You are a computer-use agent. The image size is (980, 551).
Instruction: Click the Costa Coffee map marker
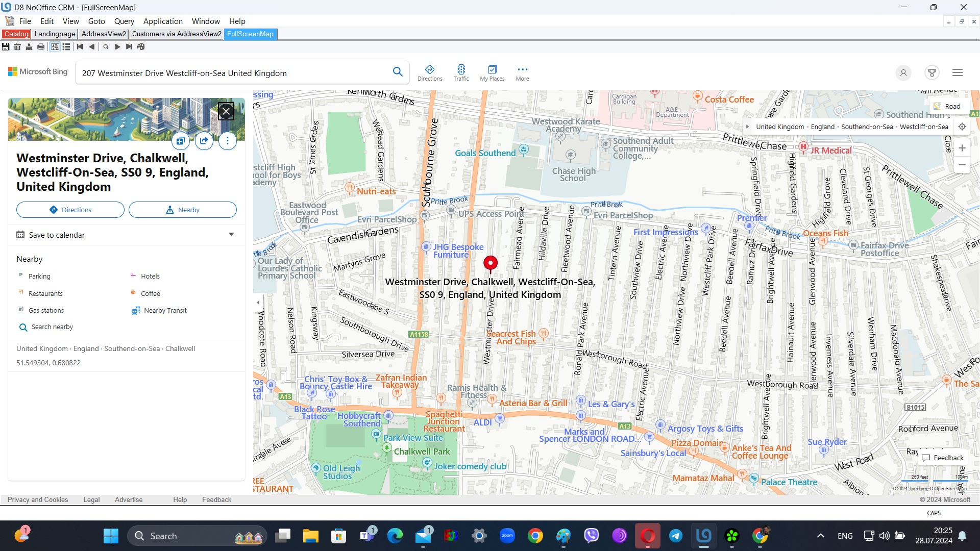pyautogui.click(x=697, y=96)
